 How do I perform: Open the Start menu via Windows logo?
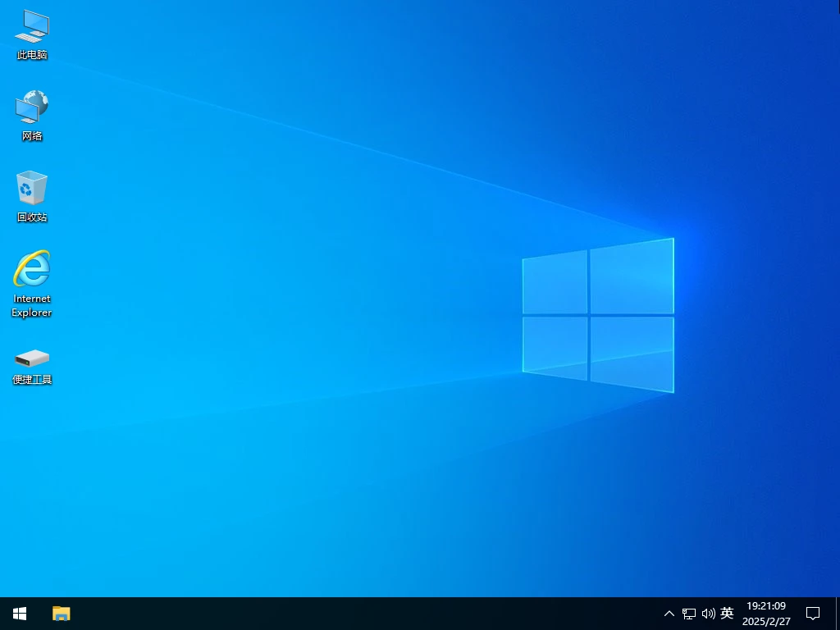[19, 613]
